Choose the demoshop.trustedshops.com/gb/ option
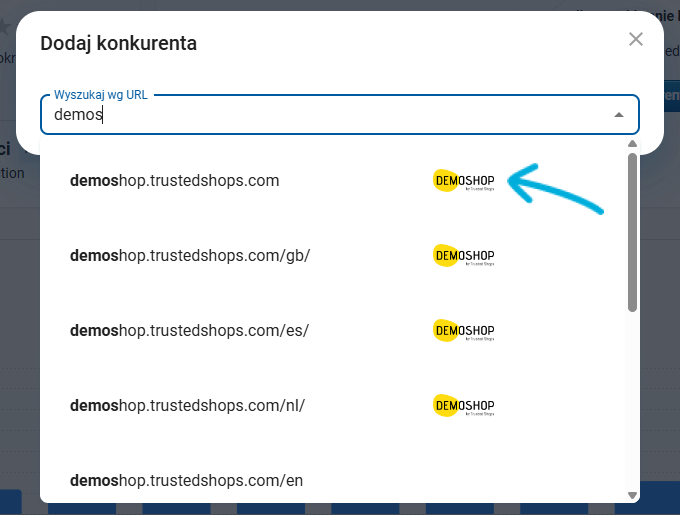Image resolution: width=680 pixels, height=515 pixels. pos(190,255)
